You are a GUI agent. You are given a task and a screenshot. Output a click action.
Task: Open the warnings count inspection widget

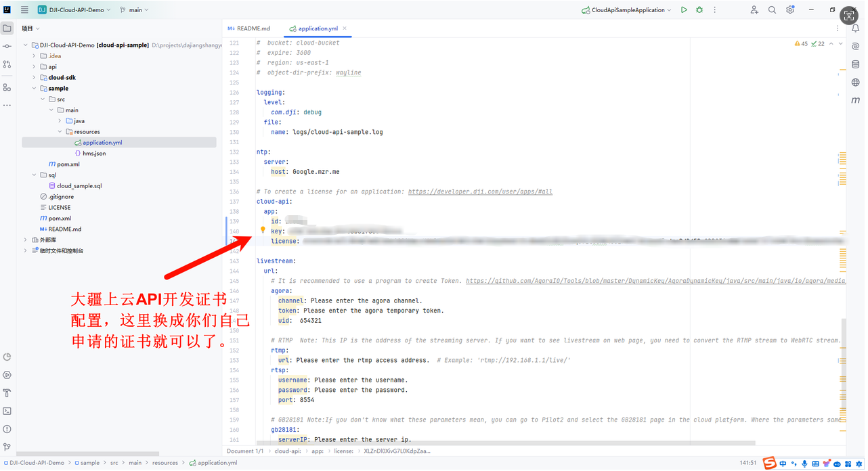pos(802,43)
